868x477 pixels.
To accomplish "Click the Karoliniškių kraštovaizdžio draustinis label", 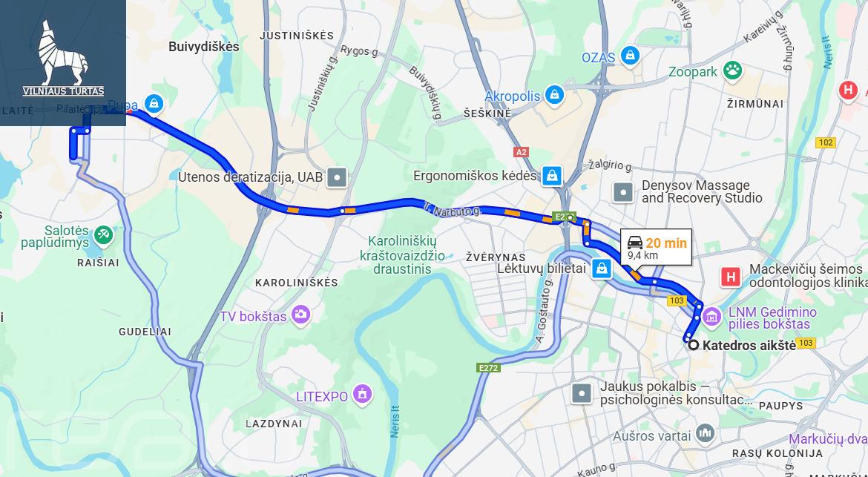I will 402,255.
